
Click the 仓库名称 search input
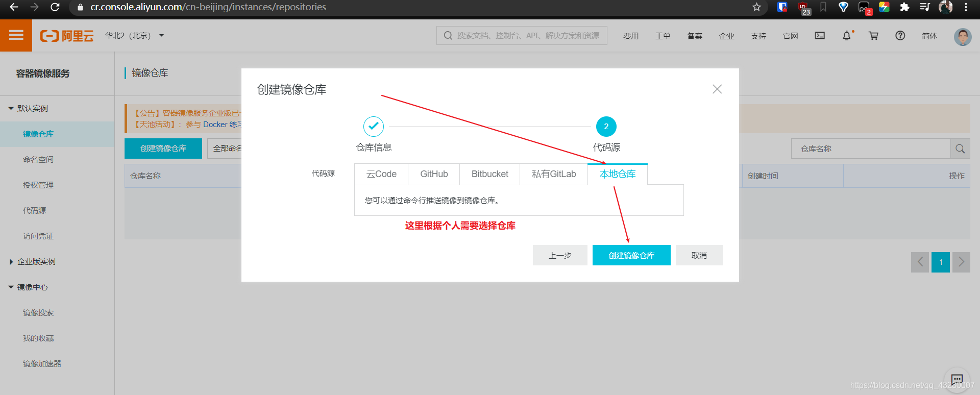871,149
